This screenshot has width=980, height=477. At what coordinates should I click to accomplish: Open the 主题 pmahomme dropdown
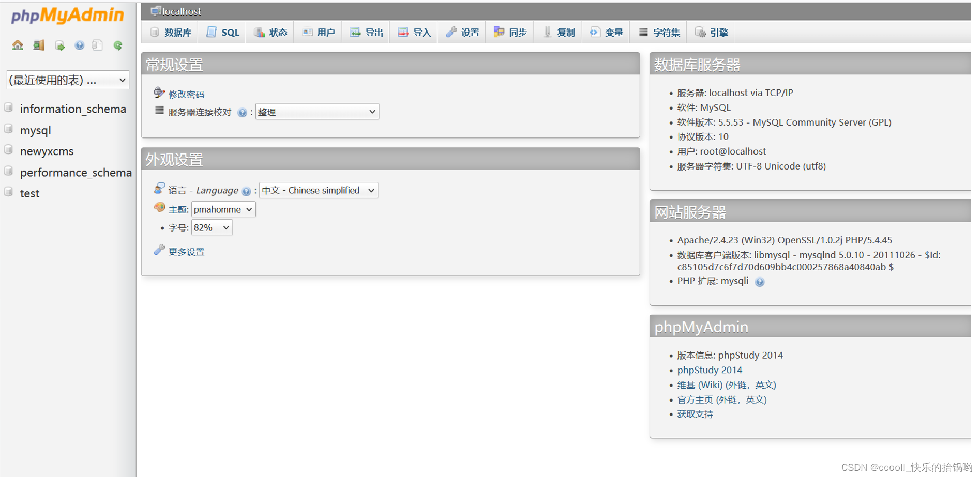(x=223, y=209)
